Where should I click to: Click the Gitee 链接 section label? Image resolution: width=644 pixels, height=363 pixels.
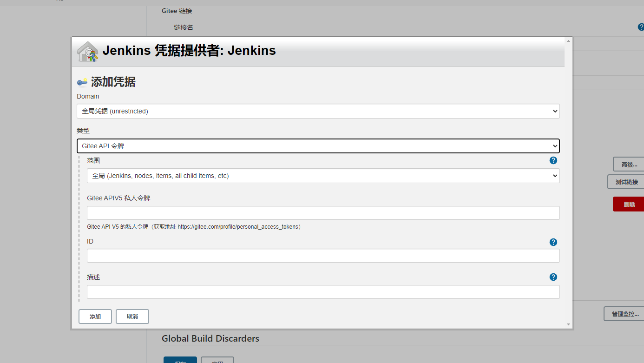177,11
